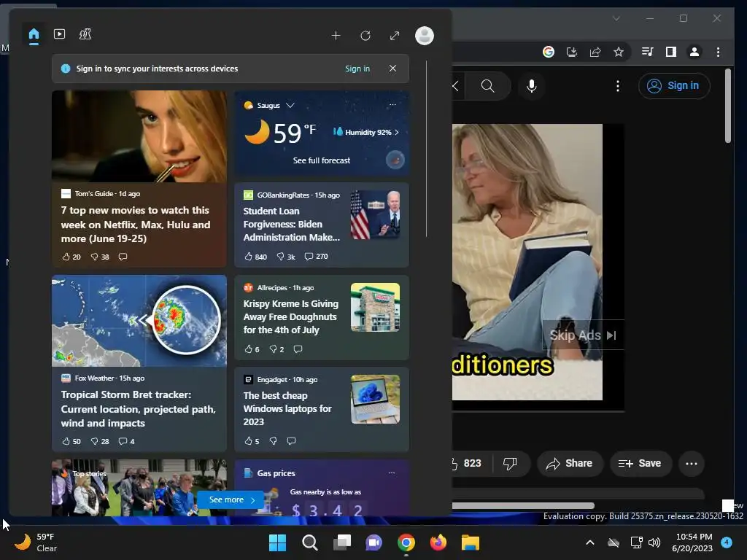This screenshot has width=747, height=560.
Task: Open the 7 top new movies article
Action: 136,225
